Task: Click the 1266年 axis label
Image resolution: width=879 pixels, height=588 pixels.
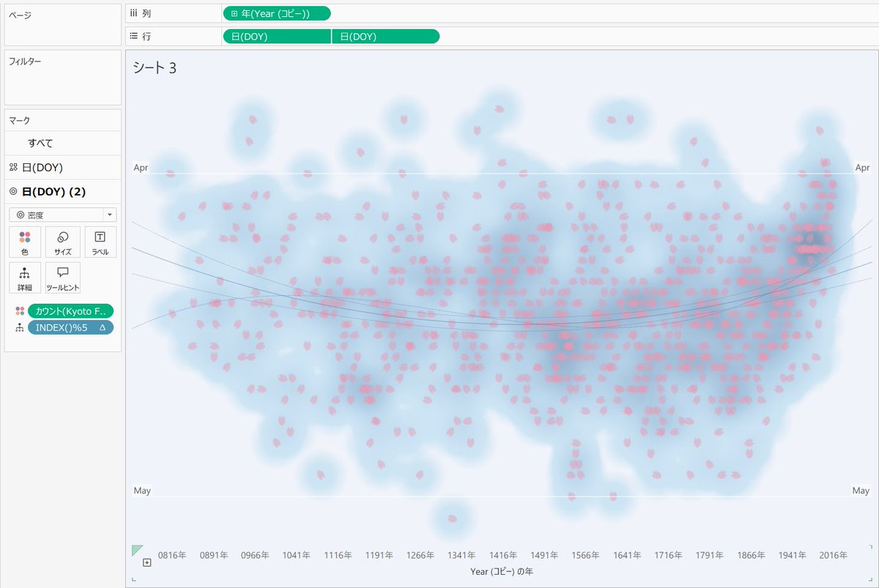Action: point(421,555)
